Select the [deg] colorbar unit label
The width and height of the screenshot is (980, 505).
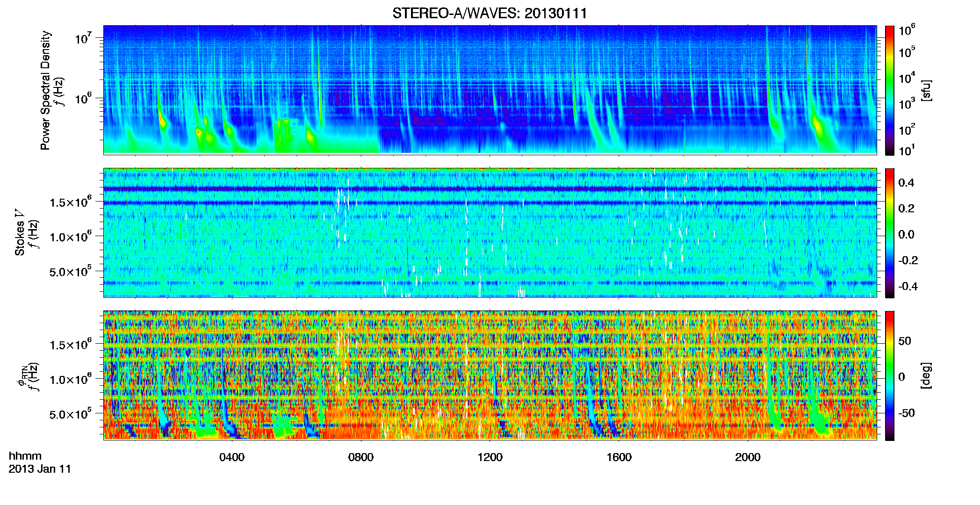point(927,375)
